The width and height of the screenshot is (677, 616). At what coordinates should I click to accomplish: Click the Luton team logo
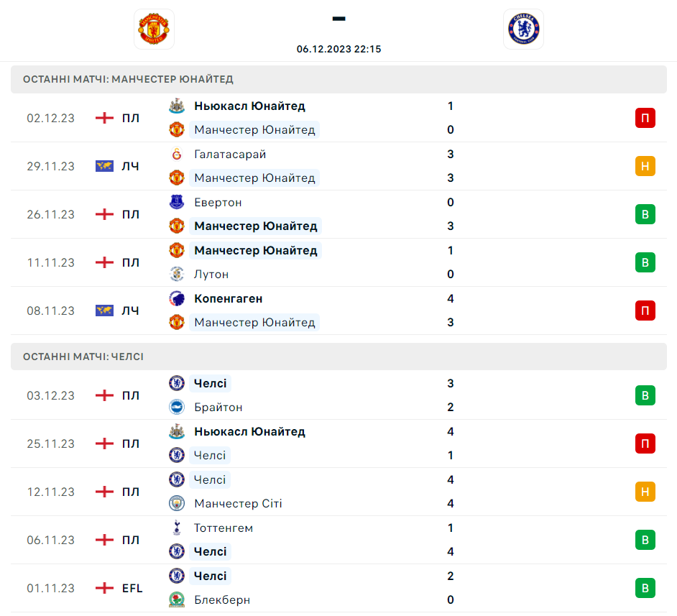point(176,274)
